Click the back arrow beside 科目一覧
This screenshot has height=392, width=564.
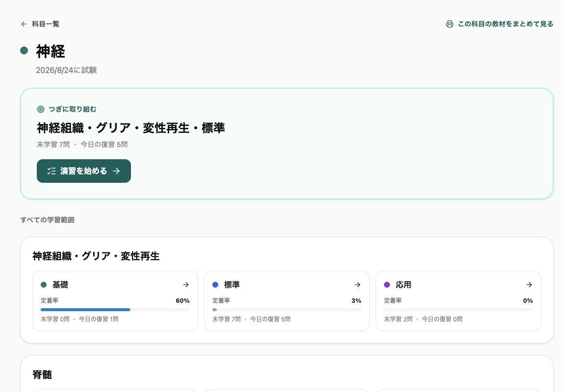pos(24,24)
